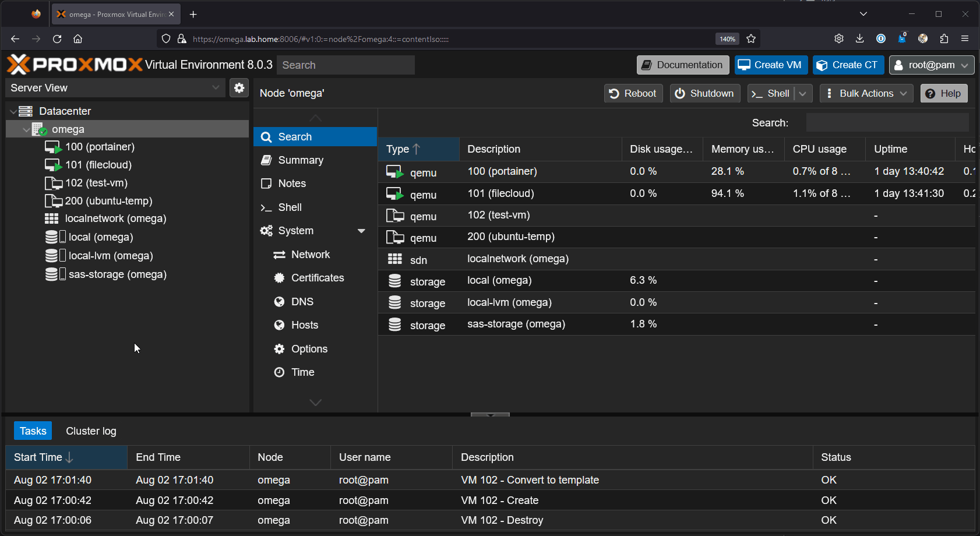Select the 100 (portainer) VM tree icon

[53, 147]
